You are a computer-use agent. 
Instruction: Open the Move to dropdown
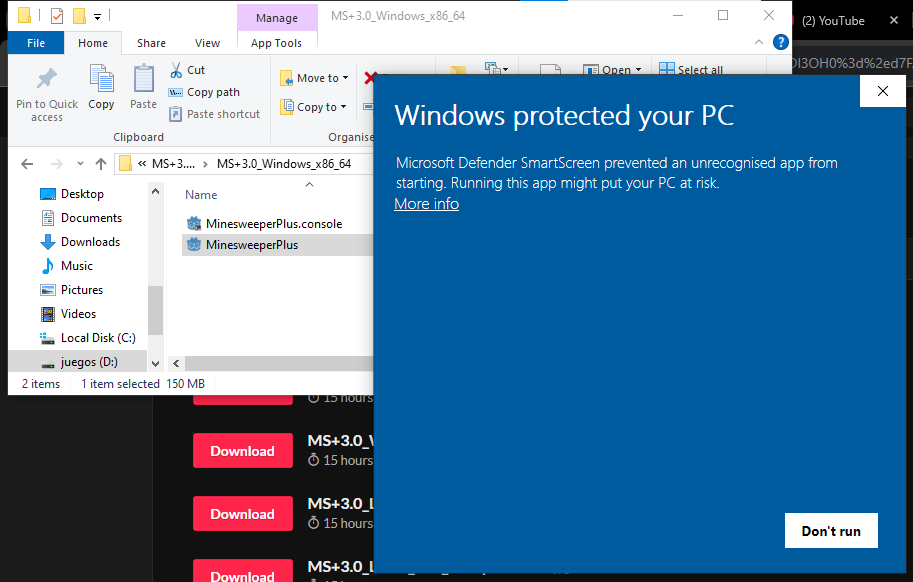click(314, 78)
